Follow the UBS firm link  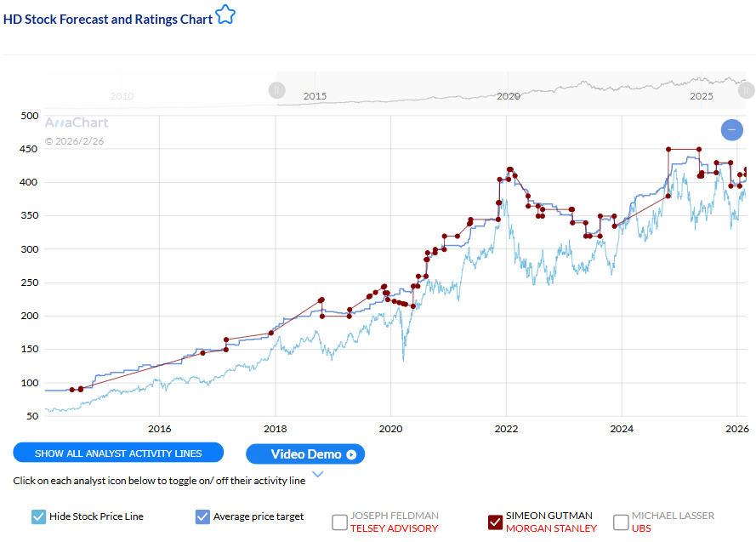click(642, 528)
